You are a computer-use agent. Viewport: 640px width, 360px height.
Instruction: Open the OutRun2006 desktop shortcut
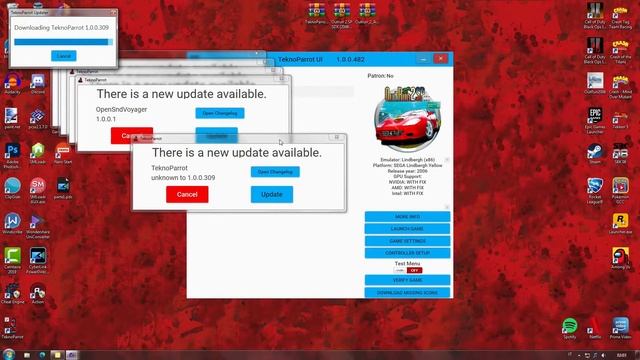pyautogui.click(x=595, y=83)
